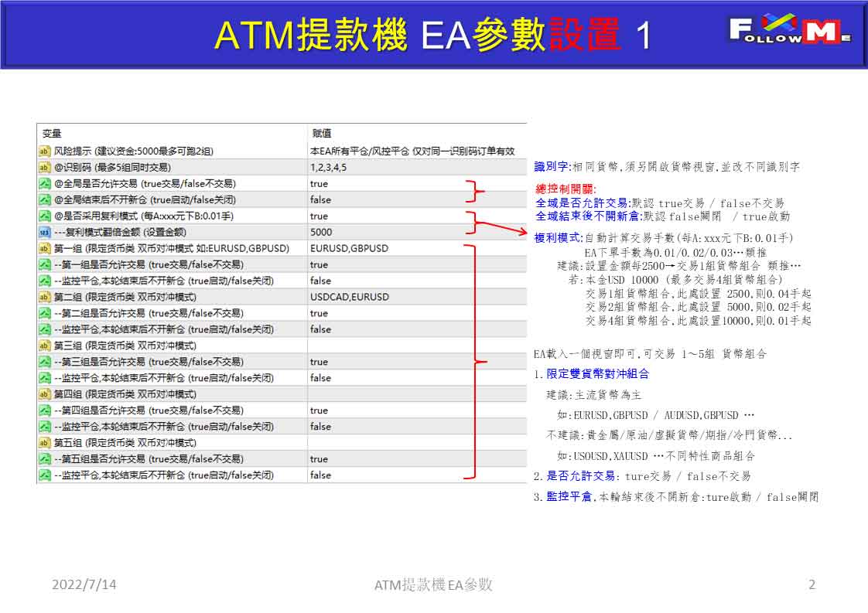Select the --第一组是否允许交易 row label

pyautogui.click(x=149, y=264)
